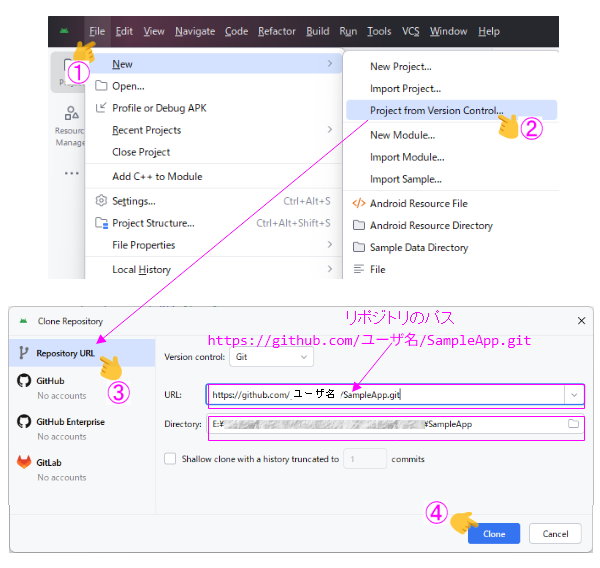The image size is (600, 568).
Task: Click the browse folder icon in Directory field
Action: pyautogui.click(x=573, y=424)
